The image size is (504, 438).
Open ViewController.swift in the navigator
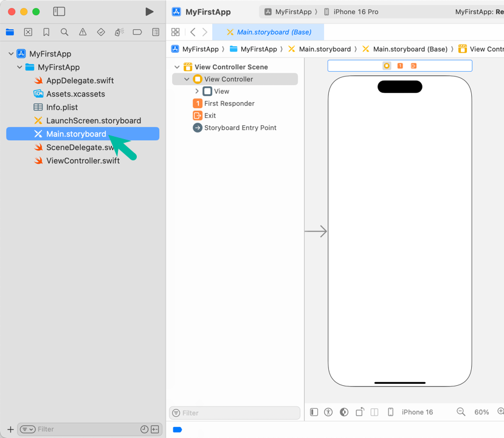[83, 161]
